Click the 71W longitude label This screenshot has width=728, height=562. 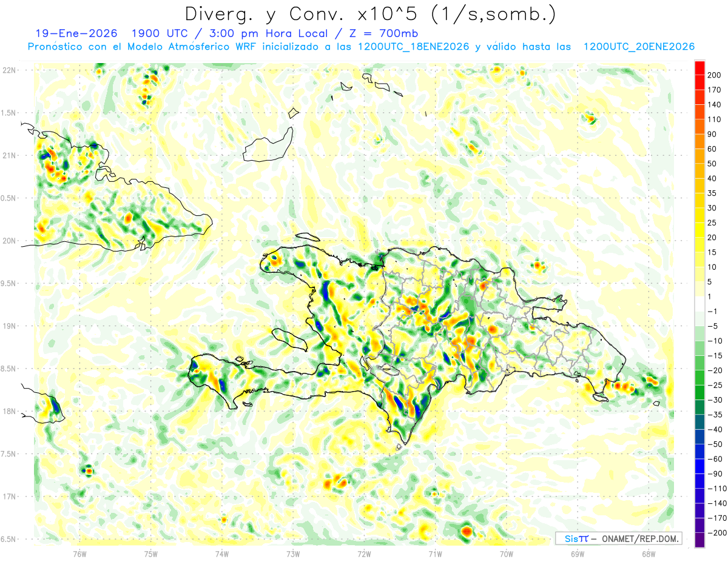tap(435, 554)
